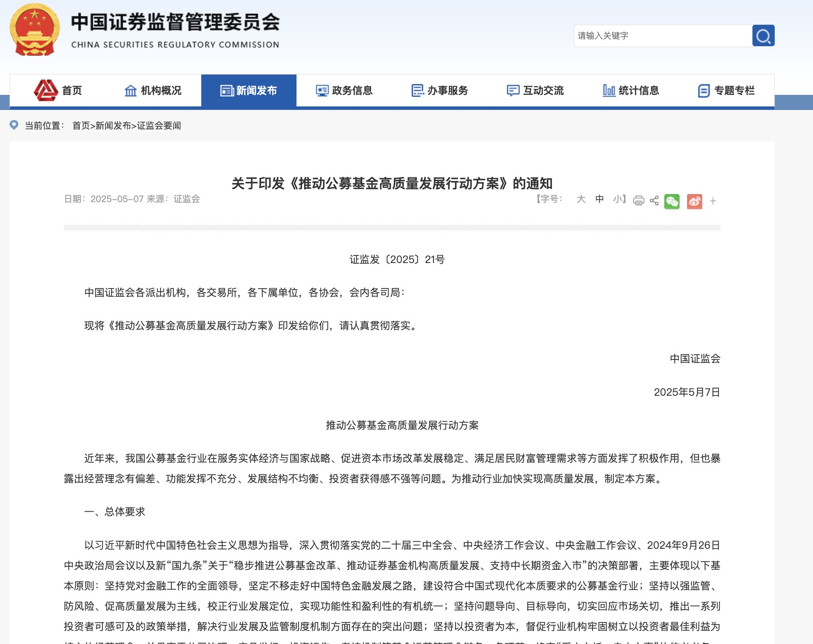Image resolution: width=813 pixels, height=644 pixels.
Task: Print the article with the printer icon
Action: [x=638, y=200]
